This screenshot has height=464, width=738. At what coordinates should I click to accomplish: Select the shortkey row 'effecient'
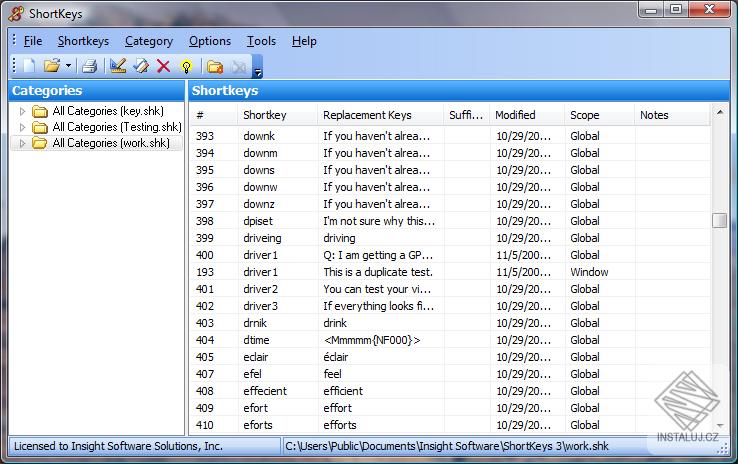click(450, 391)
